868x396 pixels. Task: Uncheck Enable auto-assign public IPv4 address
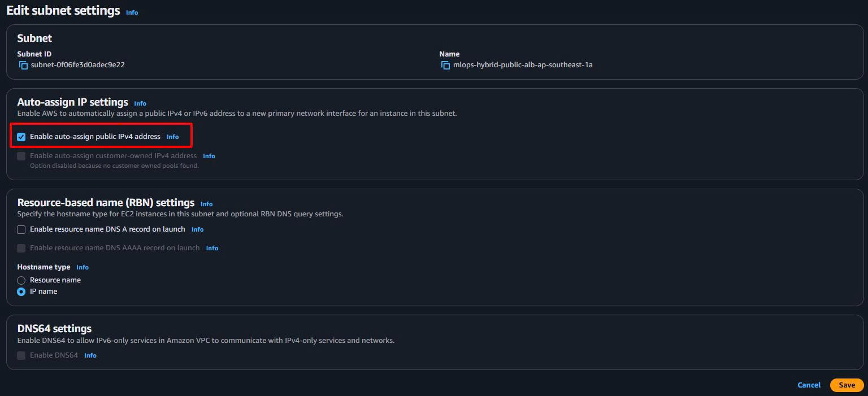coord(21,137)
